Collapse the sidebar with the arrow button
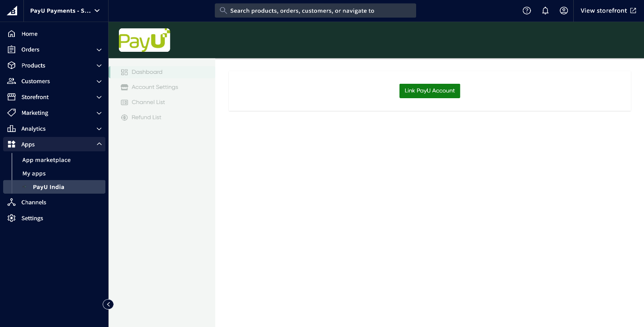Viewport: 644px width, 327px height. [108, 304]
